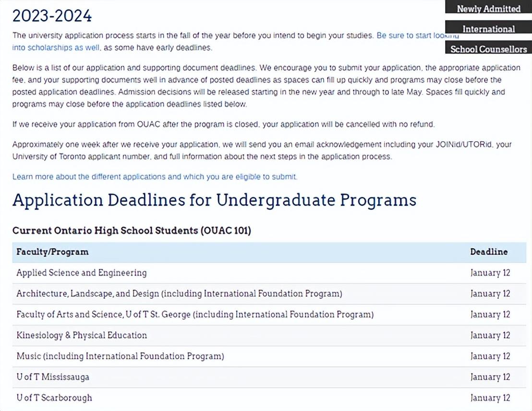Click the U of T Scarborough row
This screenshot has height=411, width=532.
point(54,398)
